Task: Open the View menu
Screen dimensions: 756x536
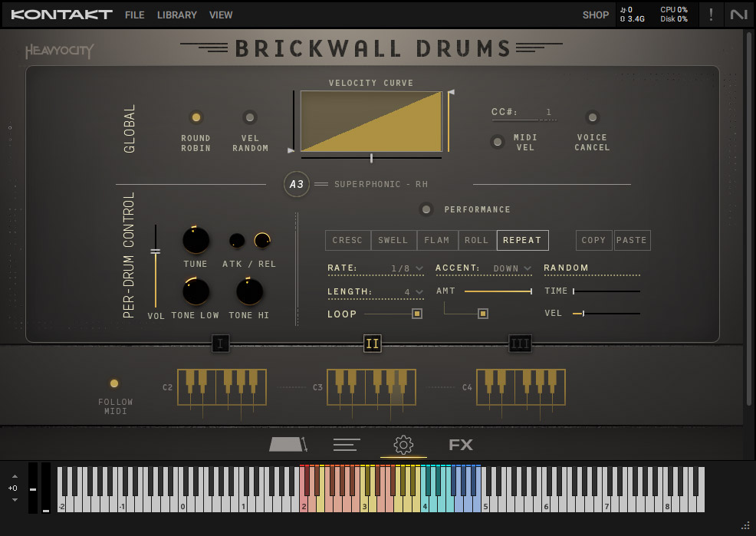Action: point(221,15)
